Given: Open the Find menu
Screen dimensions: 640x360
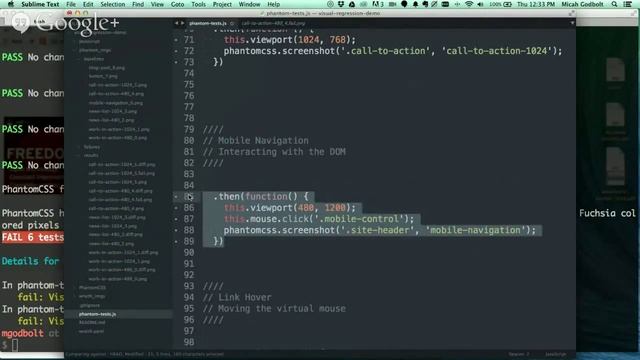Looking at the screenshot, I should click(138, 4).
